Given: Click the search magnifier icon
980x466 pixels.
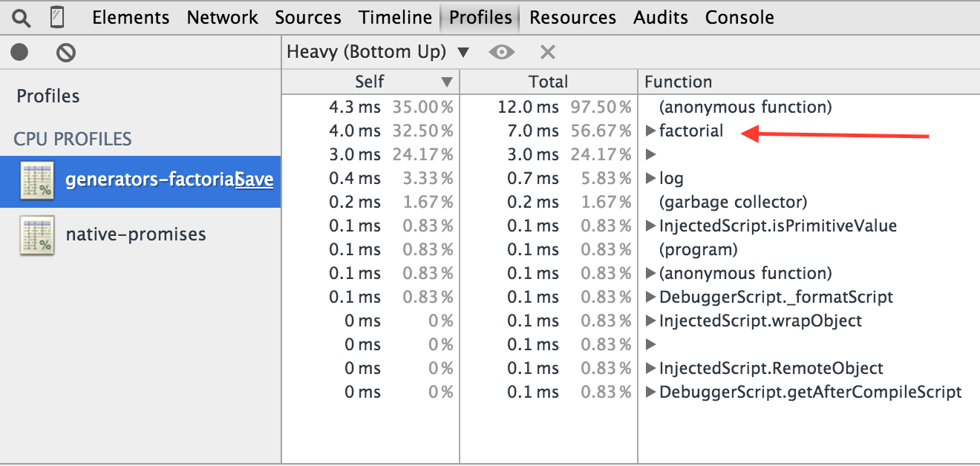Looking at the screenshot, I should pyautogui.click(x=22, y=17).
